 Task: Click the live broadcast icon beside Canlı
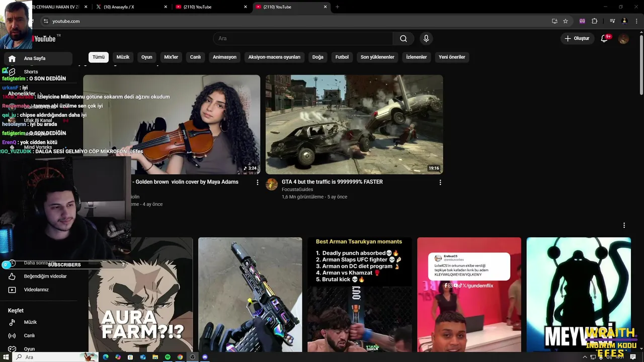click(x=12, y=336)
